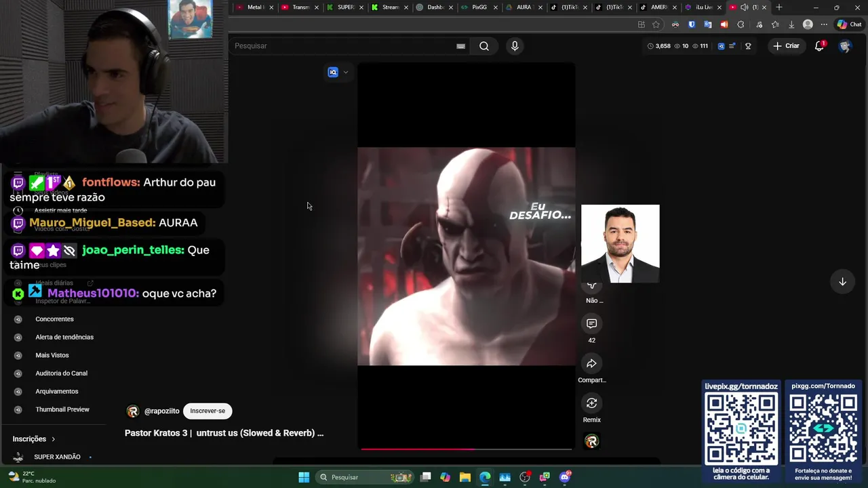Screen dimensions: 868x488
Task: Open the browser downloads arrow icon
Action: coord(791,24)
